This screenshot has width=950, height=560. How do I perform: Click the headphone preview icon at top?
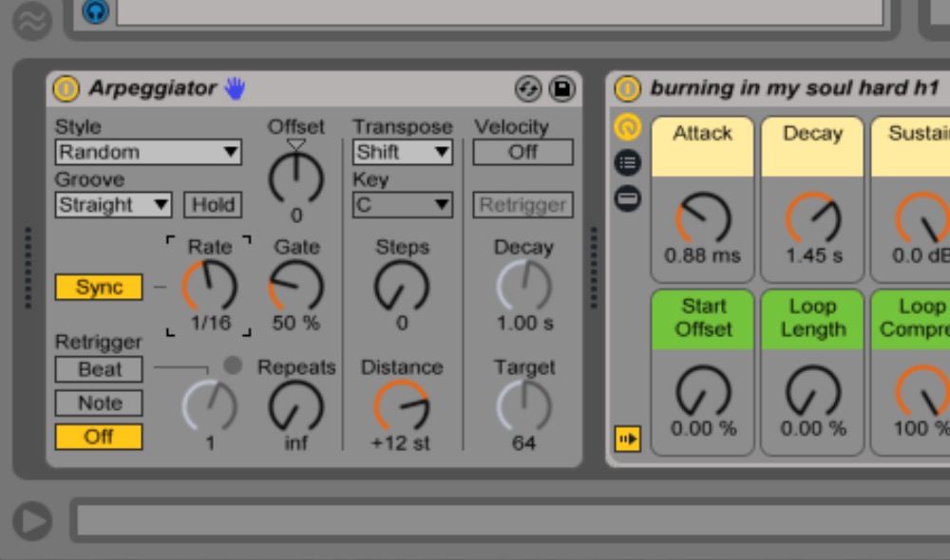point(95,10)
